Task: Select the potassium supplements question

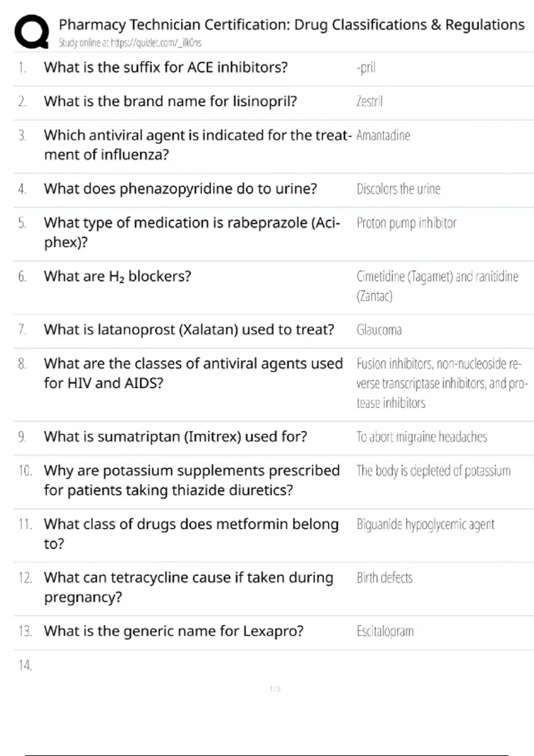Action: point(191,480)
